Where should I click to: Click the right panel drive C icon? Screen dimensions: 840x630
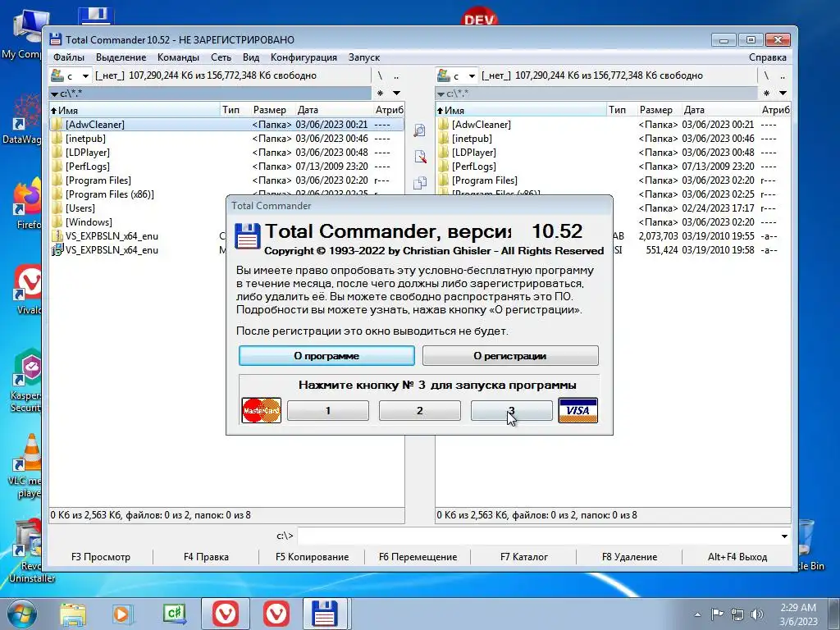[x=444, y=75]
